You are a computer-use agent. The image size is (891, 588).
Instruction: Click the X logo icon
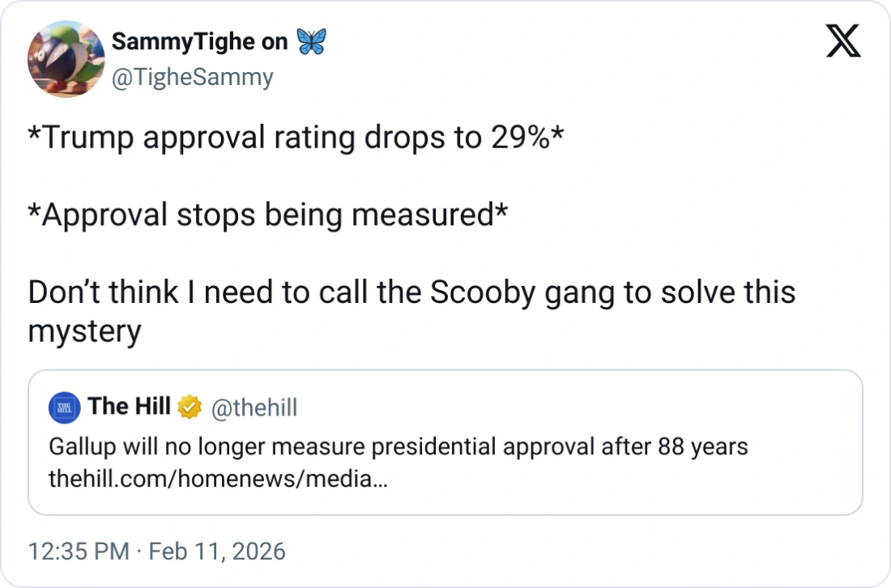843,41
